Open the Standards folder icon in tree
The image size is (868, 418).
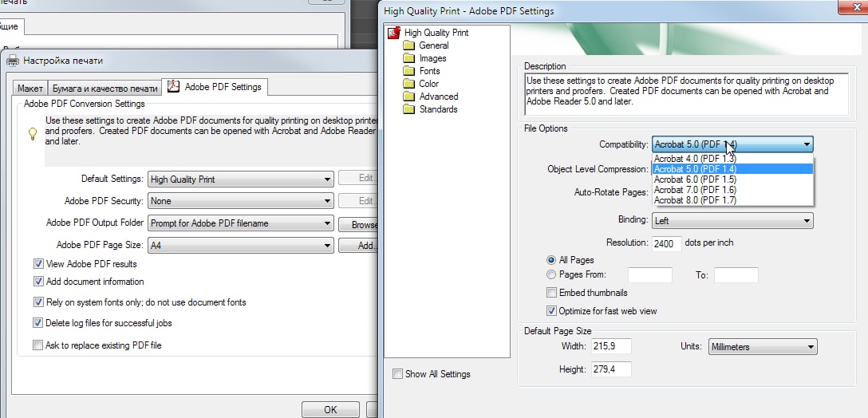click(x=409, y=109)
